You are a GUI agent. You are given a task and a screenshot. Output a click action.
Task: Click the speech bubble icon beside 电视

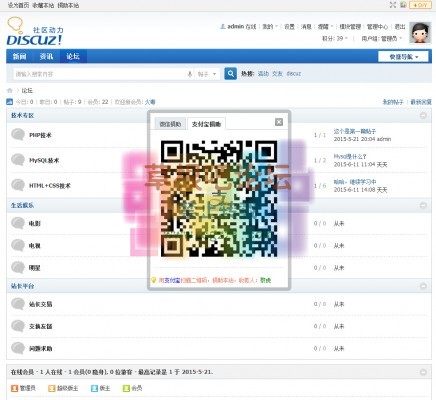pos(18,245)
